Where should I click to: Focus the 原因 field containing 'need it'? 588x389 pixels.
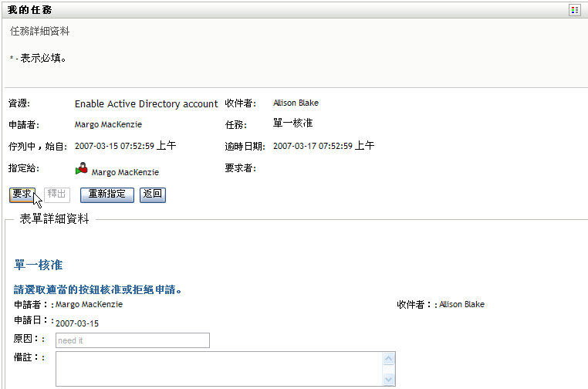point(132,340)
